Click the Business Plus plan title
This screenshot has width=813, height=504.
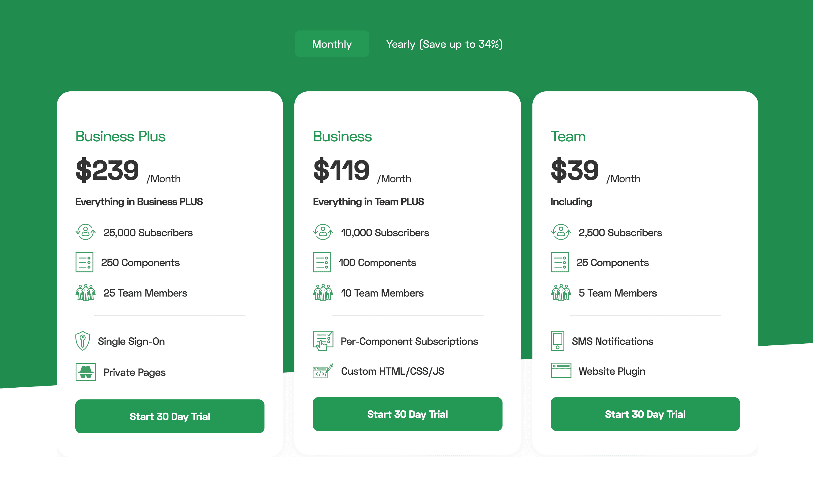pos(120,136)
